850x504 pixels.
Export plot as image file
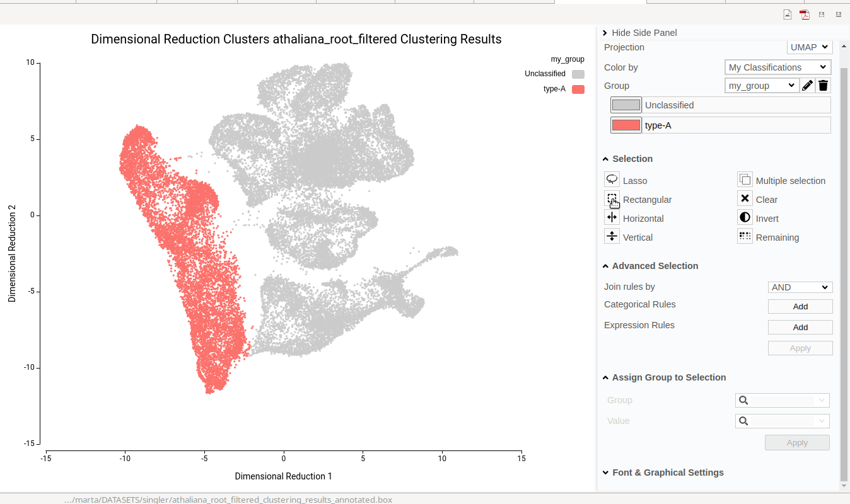(x=788, y=14)
